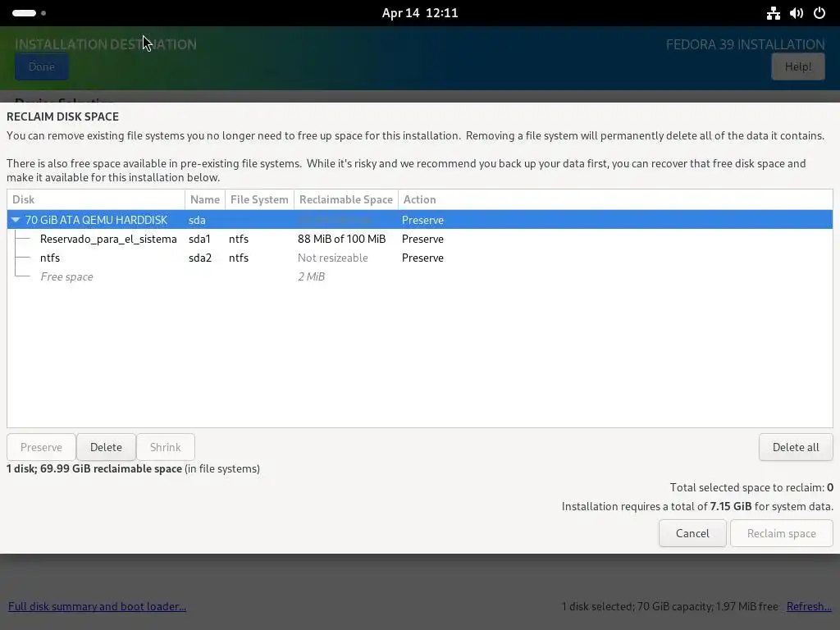
Task: Click the Preserve button below the table
Action: [x=41, y=447]
